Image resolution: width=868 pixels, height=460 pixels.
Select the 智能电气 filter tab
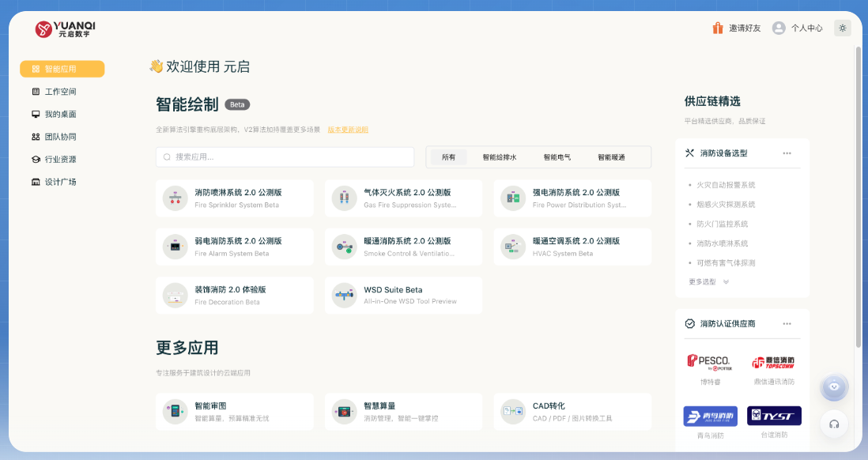click(557, 157)
